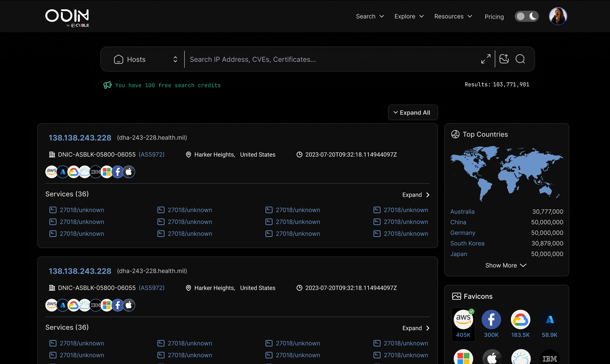Click Facebook icon in first result card

pyautogui.click(x=118, y=172)
